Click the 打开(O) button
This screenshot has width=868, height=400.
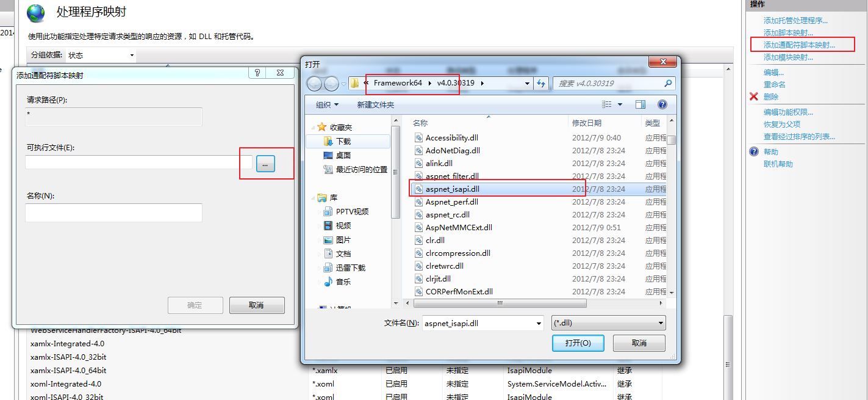tap(578, 343)
